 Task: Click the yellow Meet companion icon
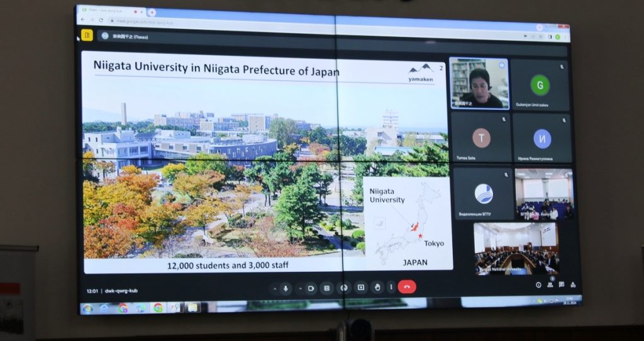click(x=87, y=35)
